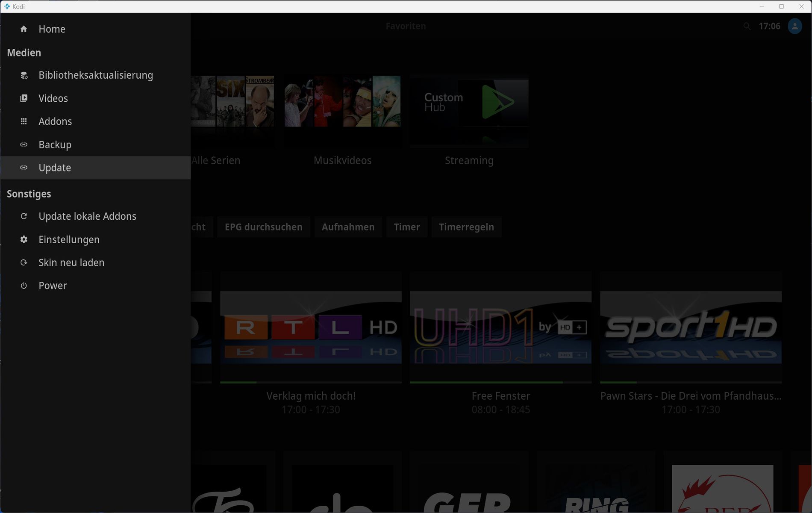Click the Favoriten header title
The width and height of the screenshot is (812, 513).
[406, 26]
